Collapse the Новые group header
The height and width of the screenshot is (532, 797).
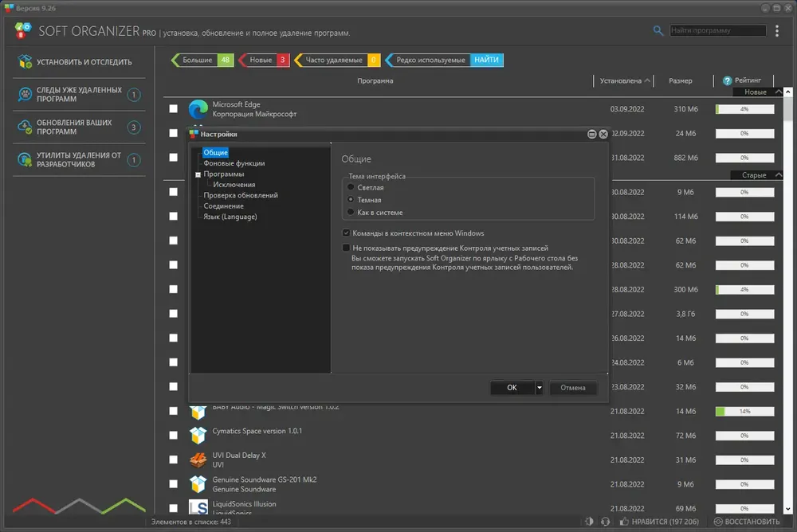click(x=778, y=92)
